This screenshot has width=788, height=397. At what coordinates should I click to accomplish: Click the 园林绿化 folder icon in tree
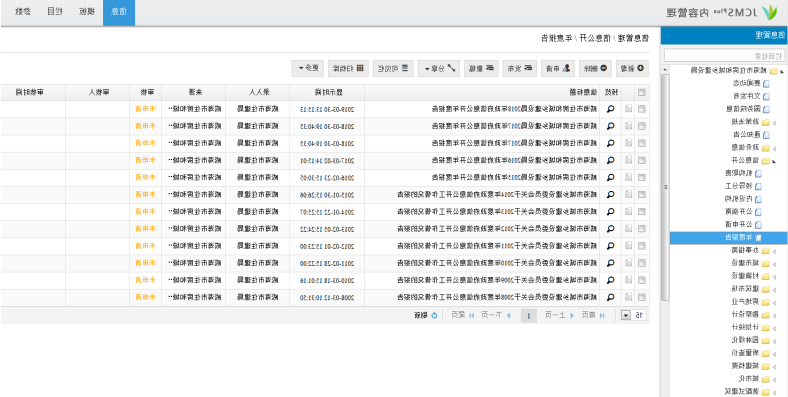coord(766,341)
